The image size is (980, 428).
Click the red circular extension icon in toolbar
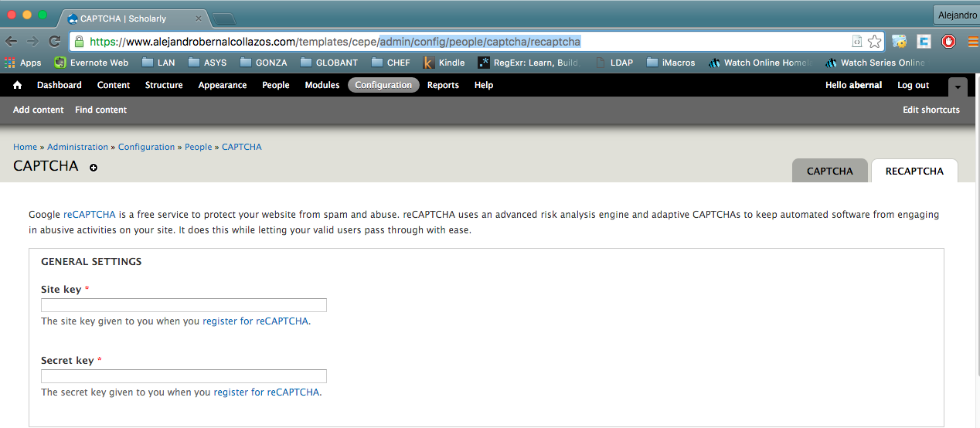point(948,42)
